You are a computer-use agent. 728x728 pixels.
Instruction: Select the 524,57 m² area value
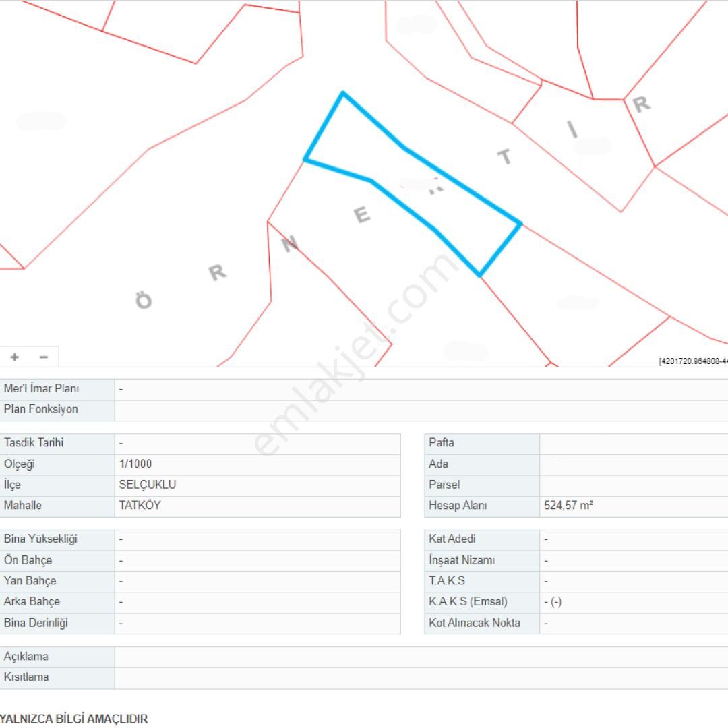(568, 506)
